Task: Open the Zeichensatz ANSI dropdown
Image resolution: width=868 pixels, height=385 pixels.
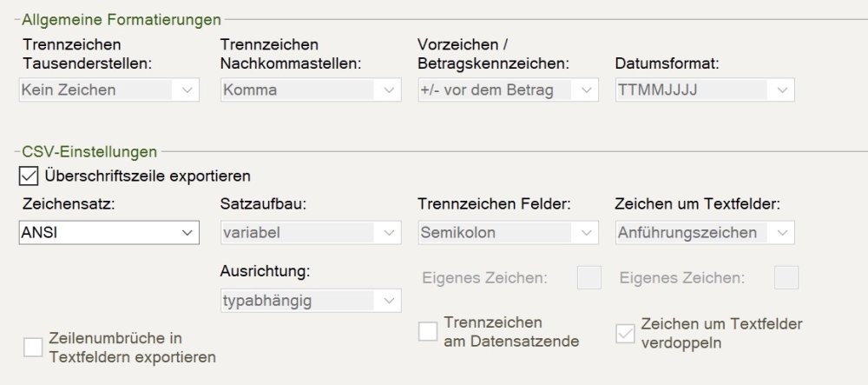Action: click(109, 233)
